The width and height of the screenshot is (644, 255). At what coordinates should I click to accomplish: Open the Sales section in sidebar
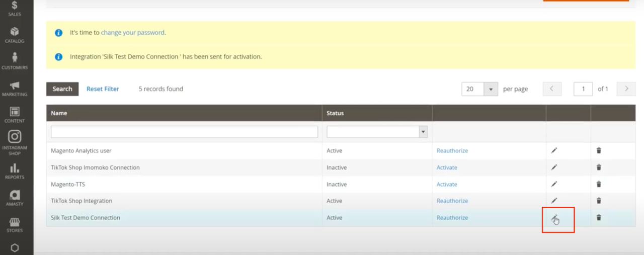tap(15, 9)
